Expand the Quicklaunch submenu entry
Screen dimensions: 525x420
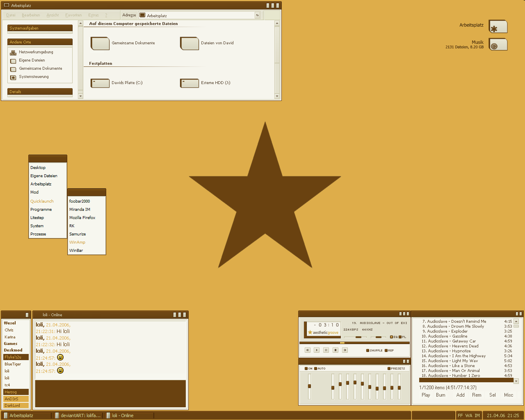tap(42, 201)
